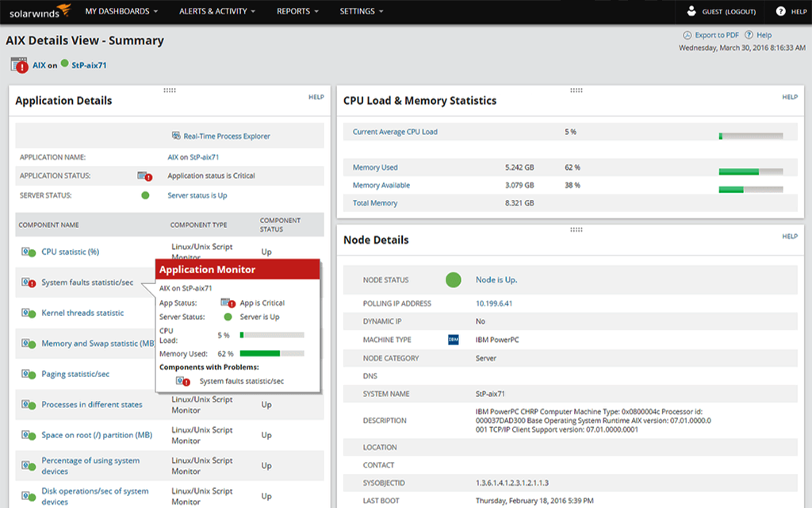Click the critical AIX icon under the page title

(x=21, y=65)
